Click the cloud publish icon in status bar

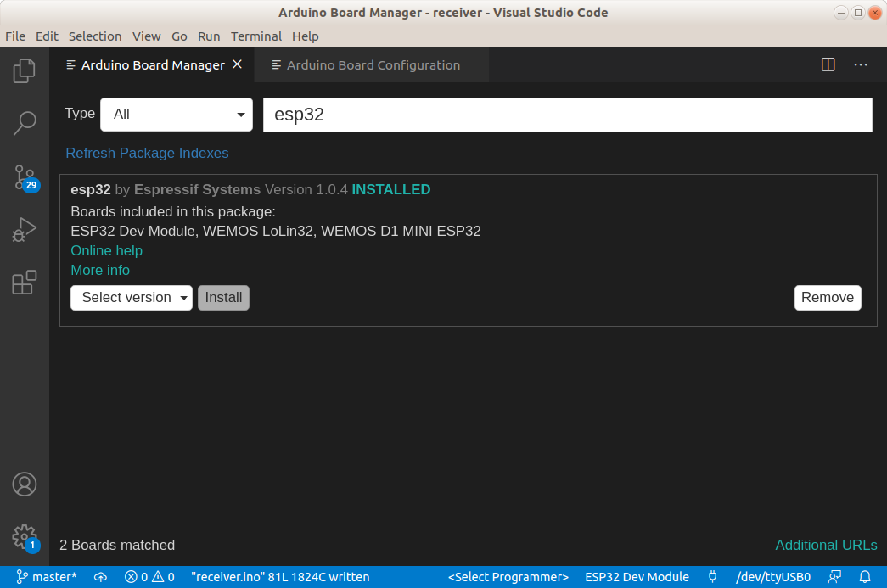pos(100,576)
